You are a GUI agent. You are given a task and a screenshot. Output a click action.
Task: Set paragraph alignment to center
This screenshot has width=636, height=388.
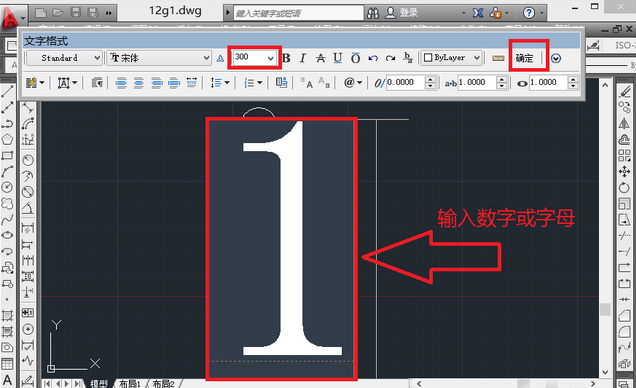[x=139, y=83]
